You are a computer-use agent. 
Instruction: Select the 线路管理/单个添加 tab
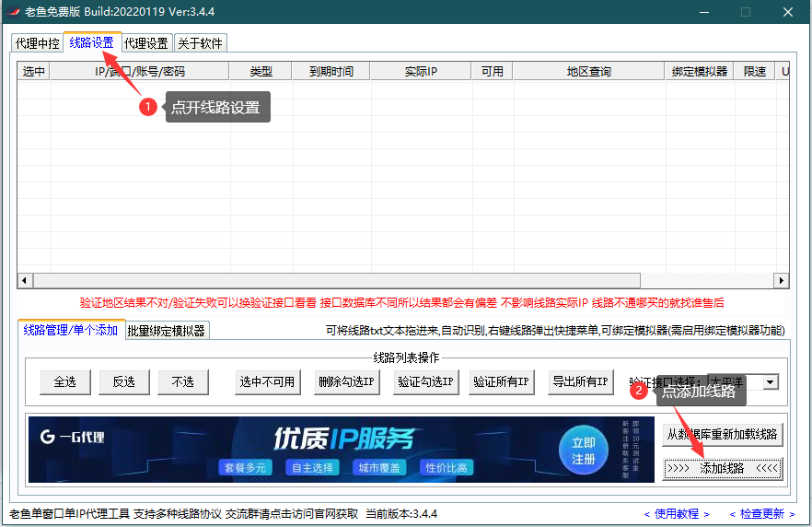pos(71,330)
